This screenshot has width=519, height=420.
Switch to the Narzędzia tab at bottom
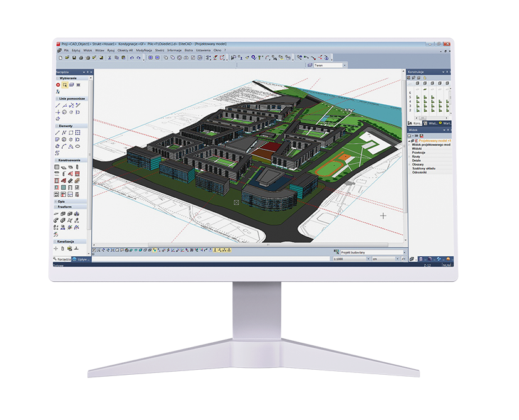(x=61, y=259)
